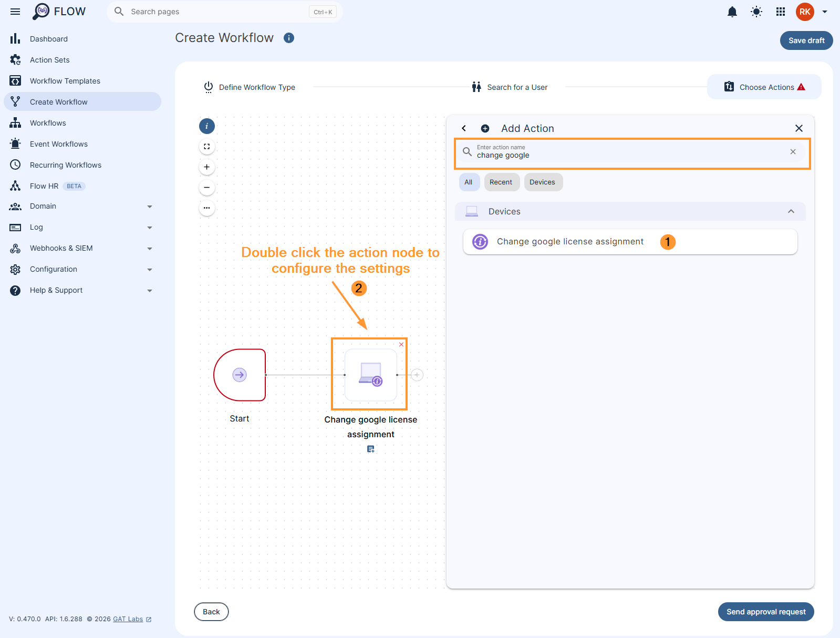Click Save draft button

(x=806, y=40)
